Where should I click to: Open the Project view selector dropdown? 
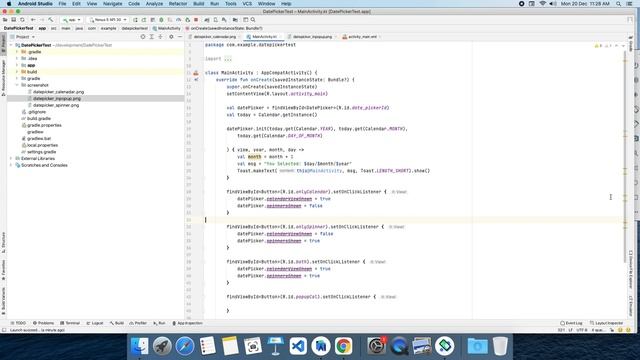pos(22,37)
